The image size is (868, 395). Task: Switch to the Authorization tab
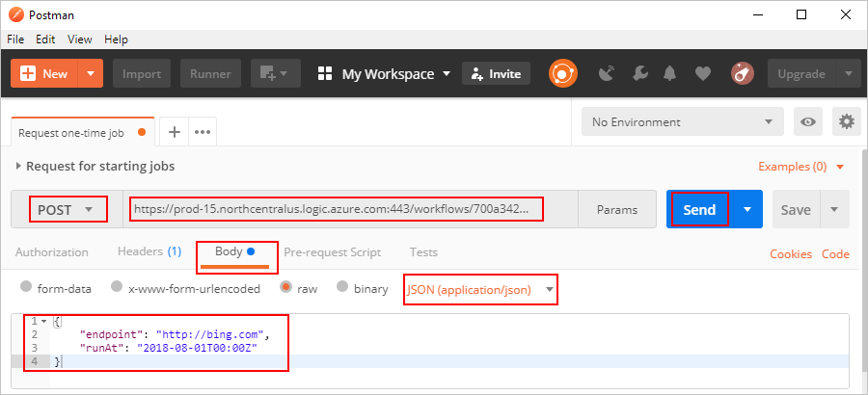(51, 252)
